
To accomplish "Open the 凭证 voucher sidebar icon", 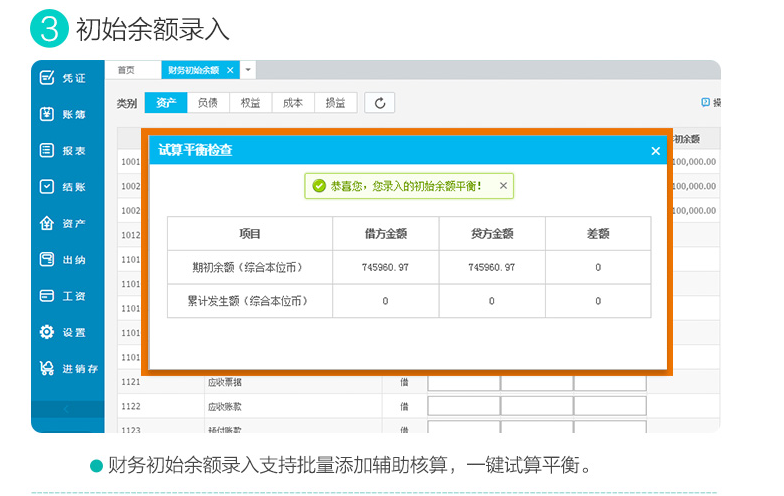I will [x=47, y=78].
